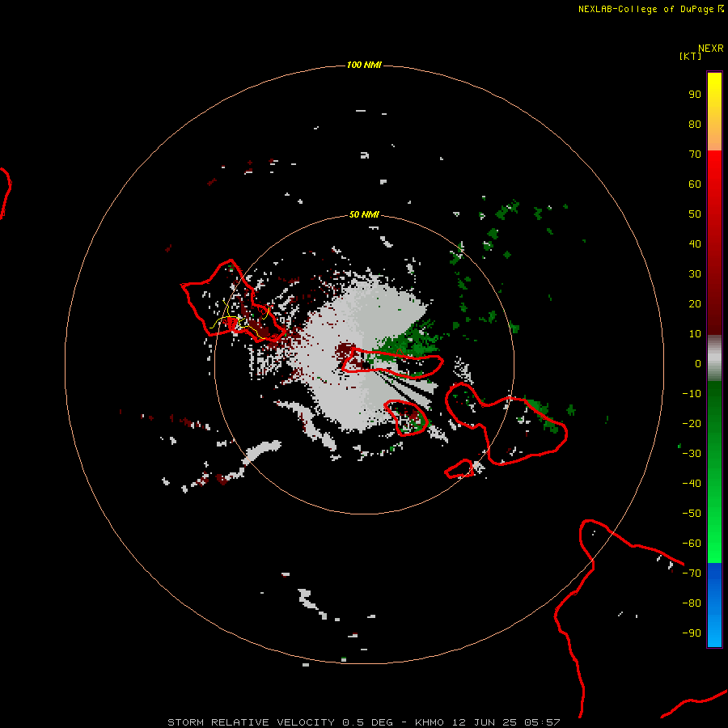Click the KHMO station identifier in caption
The image size is (728, 728).
point(430,722)
